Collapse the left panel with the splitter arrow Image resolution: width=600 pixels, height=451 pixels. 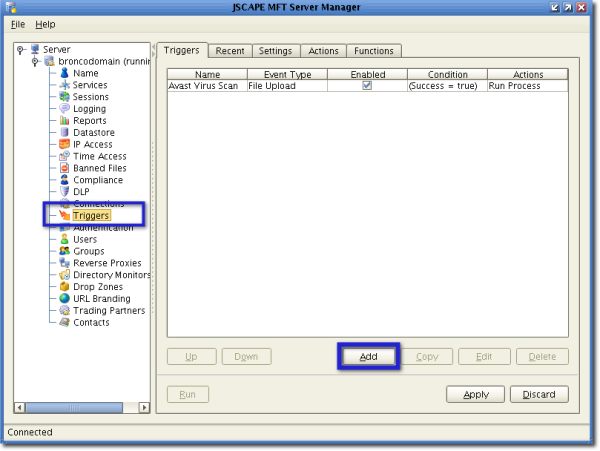click(x=153, y=47)
